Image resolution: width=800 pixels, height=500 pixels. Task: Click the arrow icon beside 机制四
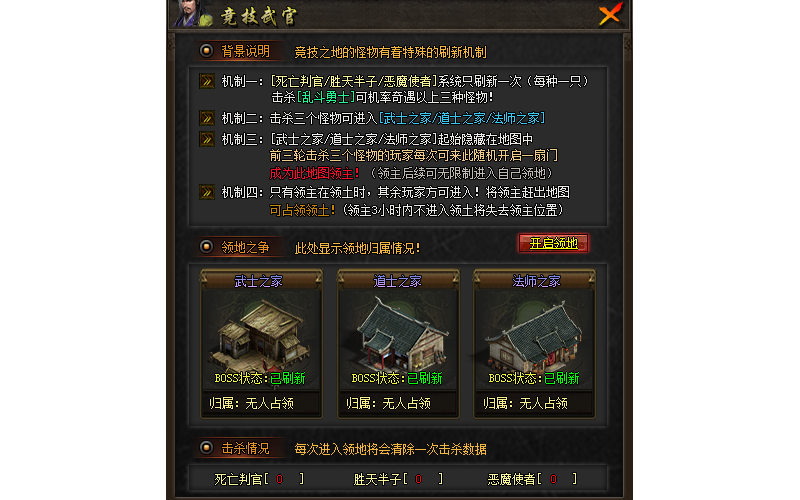pos(207,192)
